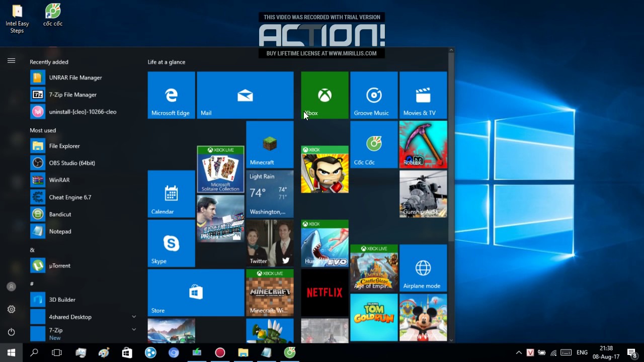Open the clock showing 21:38

[x=606, y=352]
